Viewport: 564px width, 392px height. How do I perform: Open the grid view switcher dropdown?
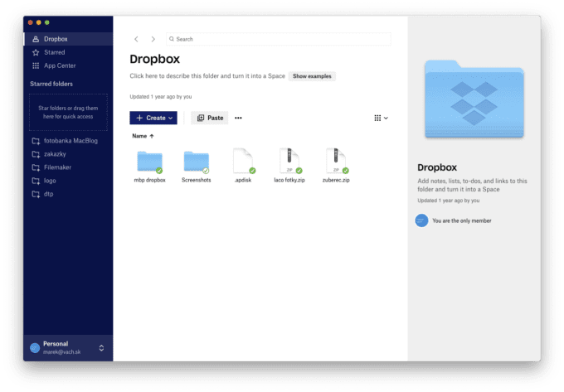pos(381,118)
